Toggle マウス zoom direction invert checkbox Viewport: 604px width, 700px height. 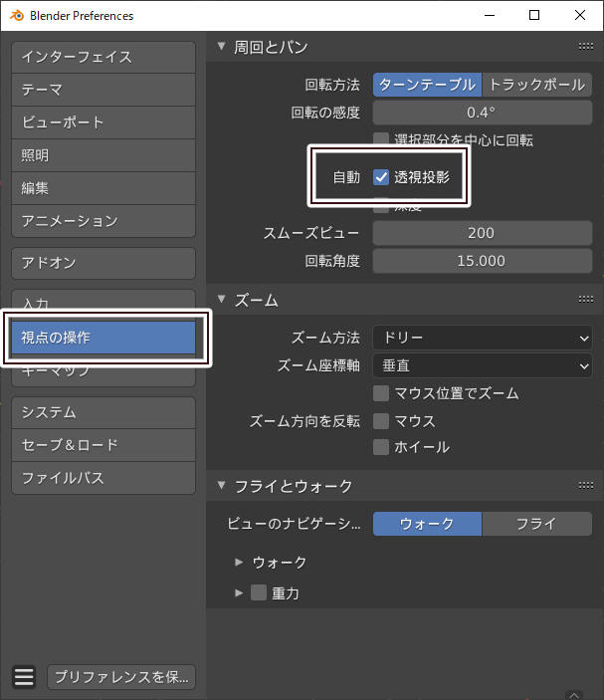pos(381,421)
